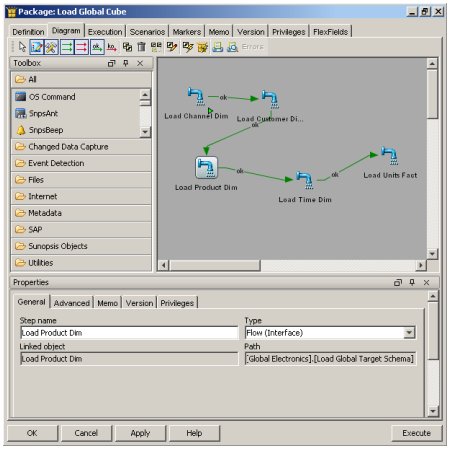Image resolution: width=451 pixels, height=450 pixels.
Task: Toggle the green 'ok' next-step tool
Action: [97, 47]
